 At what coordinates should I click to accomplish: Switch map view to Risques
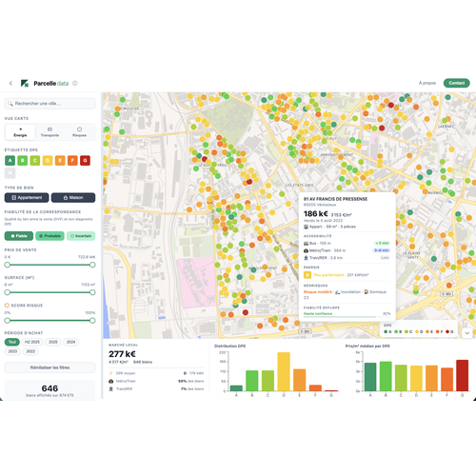pos(79,132)
